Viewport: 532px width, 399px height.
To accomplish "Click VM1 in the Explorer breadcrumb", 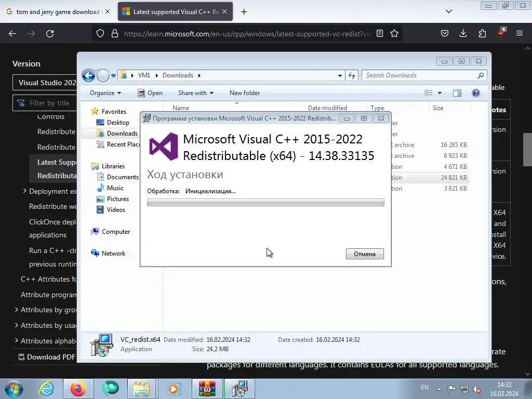I will pos(144,75).
